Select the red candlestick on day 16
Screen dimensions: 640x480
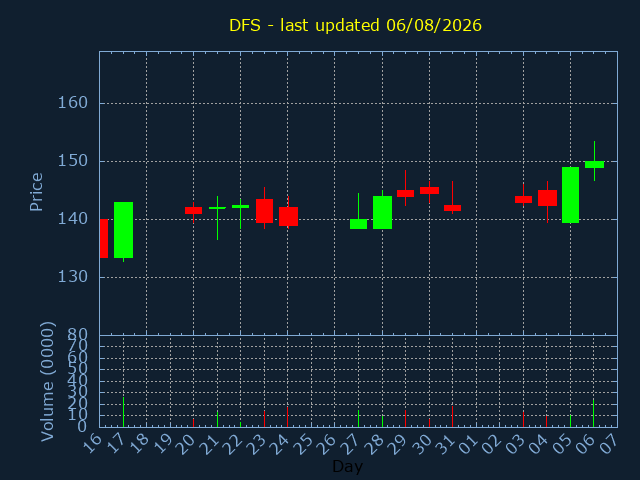104,238
